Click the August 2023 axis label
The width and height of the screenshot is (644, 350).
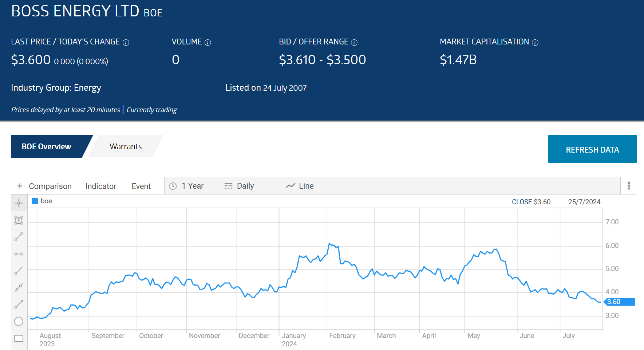(50, 339)
